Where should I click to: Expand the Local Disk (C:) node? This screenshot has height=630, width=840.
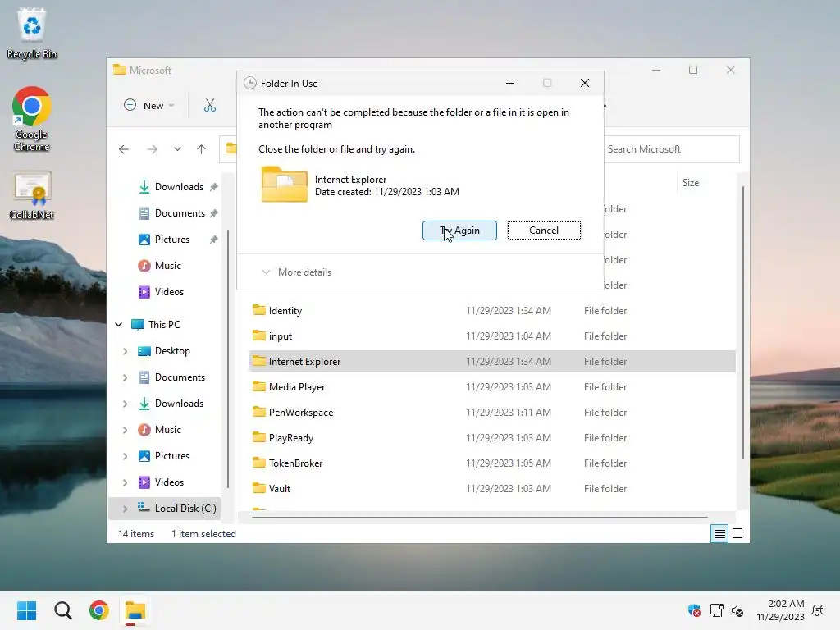pos(125,509)
